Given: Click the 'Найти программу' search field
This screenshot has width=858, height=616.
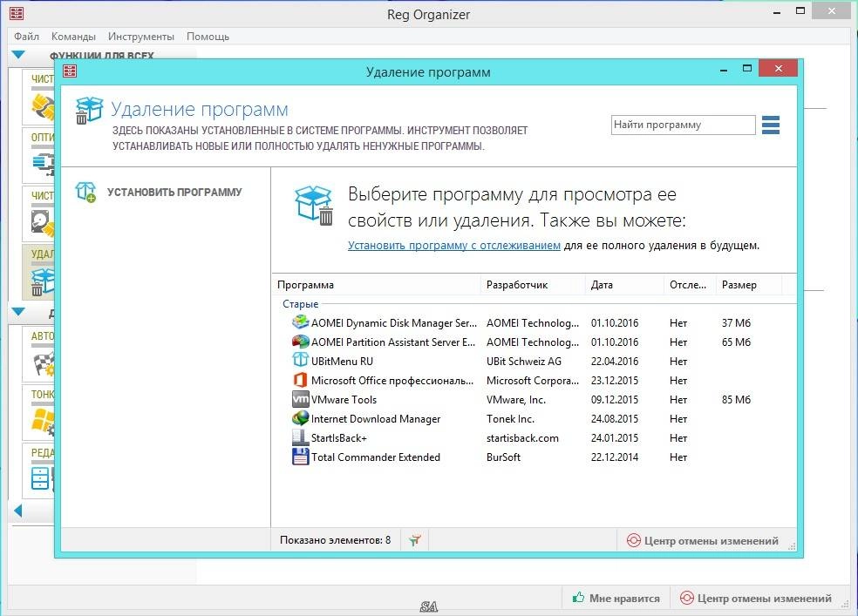Looking at the screenshot, I should (683, 125).
